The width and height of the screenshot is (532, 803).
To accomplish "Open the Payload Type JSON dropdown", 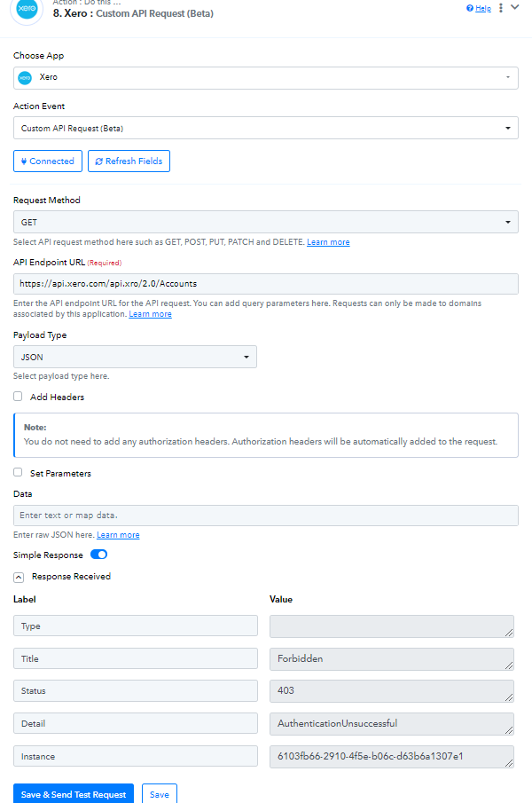I will 135,357.
